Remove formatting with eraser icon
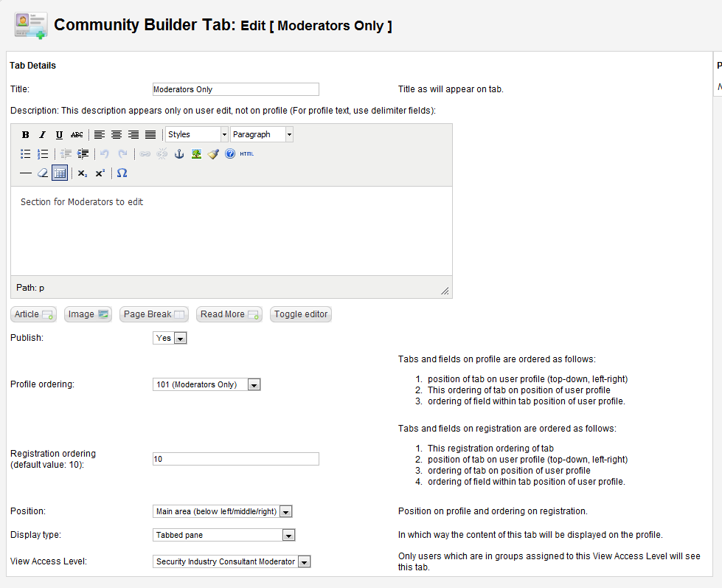 click(43, 173)
